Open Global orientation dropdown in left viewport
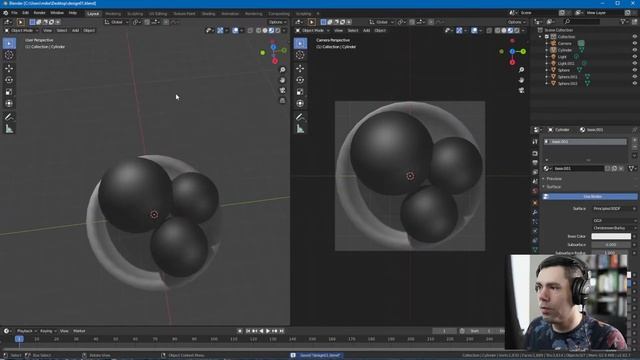The width and height of the screenshot is (640, 360). point(116,22)
